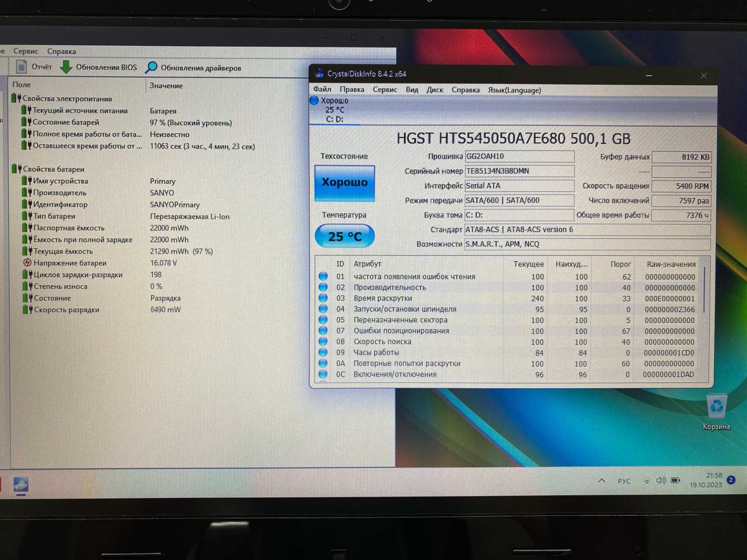Click the Прошивка field GG2OAH10
Viewport: 747px width, 560px height.
(x=519, y=156)
